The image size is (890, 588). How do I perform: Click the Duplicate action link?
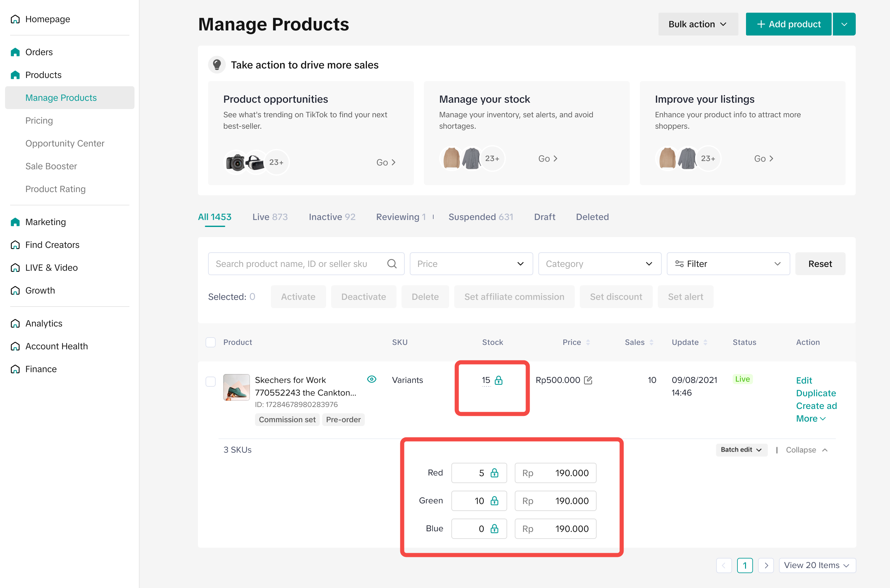816,393
